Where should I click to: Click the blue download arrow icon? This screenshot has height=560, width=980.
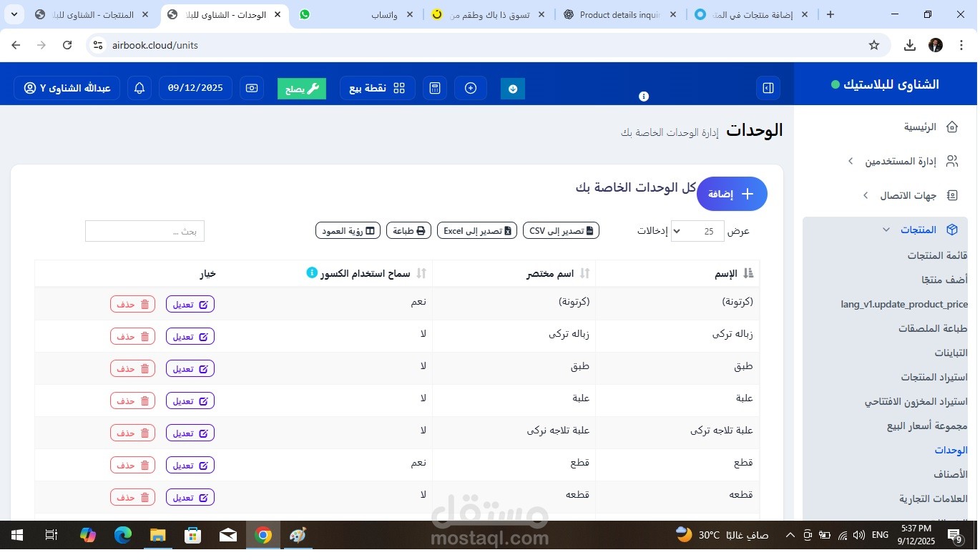(x=512, y=87)
